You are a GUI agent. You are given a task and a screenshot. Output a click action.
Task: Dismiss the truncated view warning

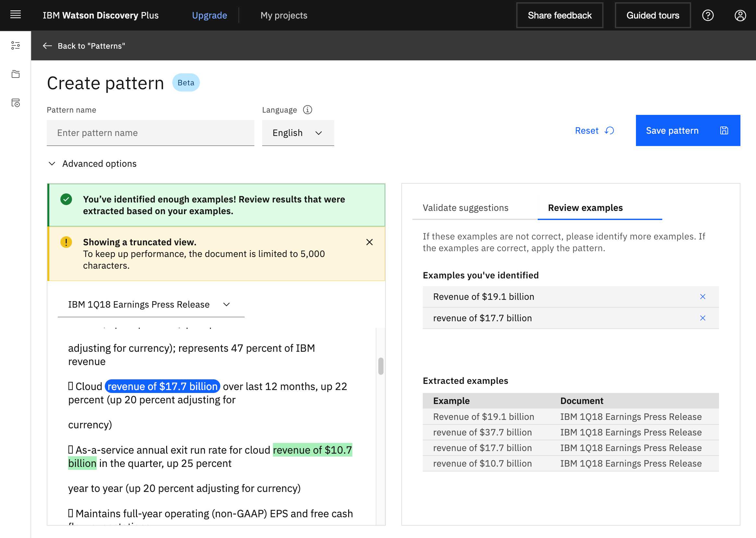click(x=369, y=242)
